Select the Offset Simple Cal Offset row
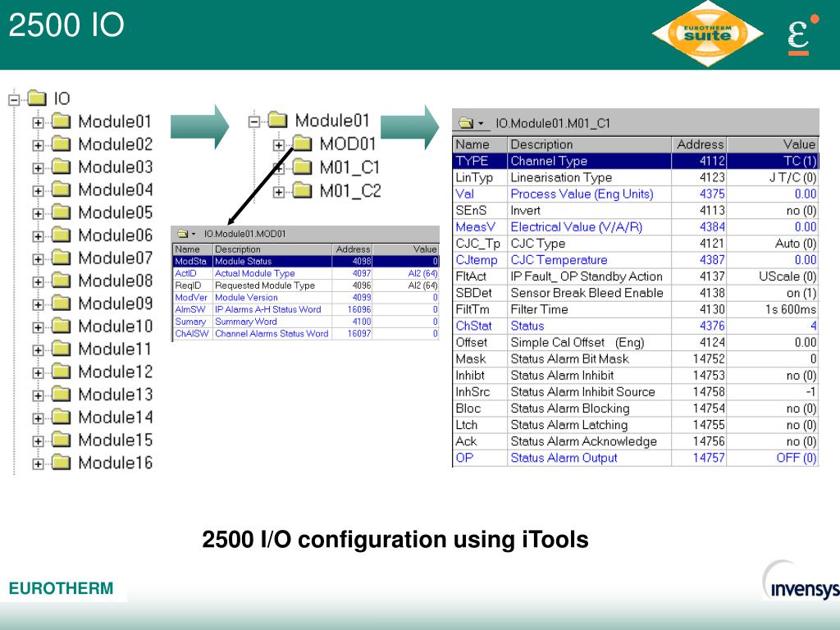The width and height of the screenshot is (840, 630). pyautogui.click(x=636, y=343)
